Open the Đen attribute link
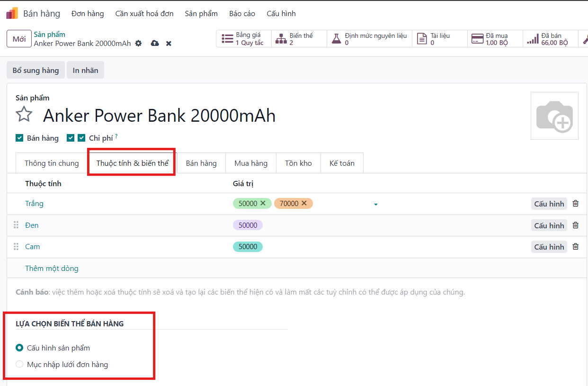This screenshot has height=386, width=588. 32,225
